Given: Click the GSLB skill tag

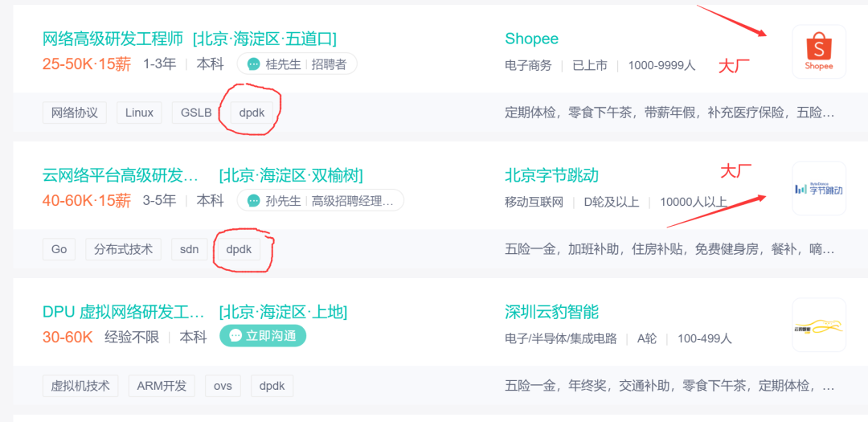Looking at the screenshot, I should pos(196,113).
